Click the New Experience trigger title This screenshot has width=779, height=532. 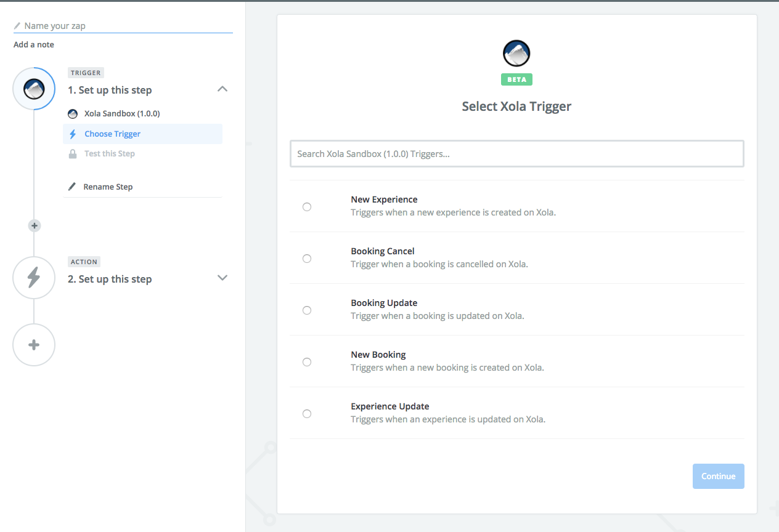tap(384, 199)
